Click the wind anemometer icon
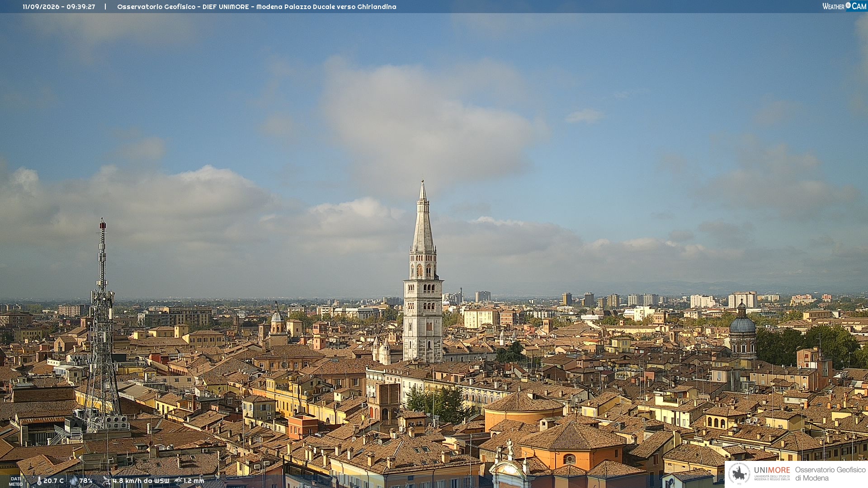 pos(107,481)
